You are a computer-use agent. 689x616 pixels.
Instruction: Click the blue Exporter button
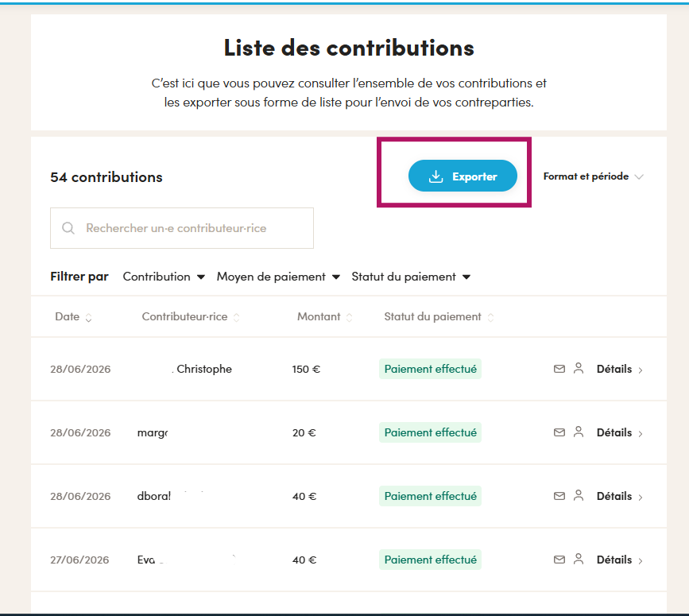click(463, 176)
